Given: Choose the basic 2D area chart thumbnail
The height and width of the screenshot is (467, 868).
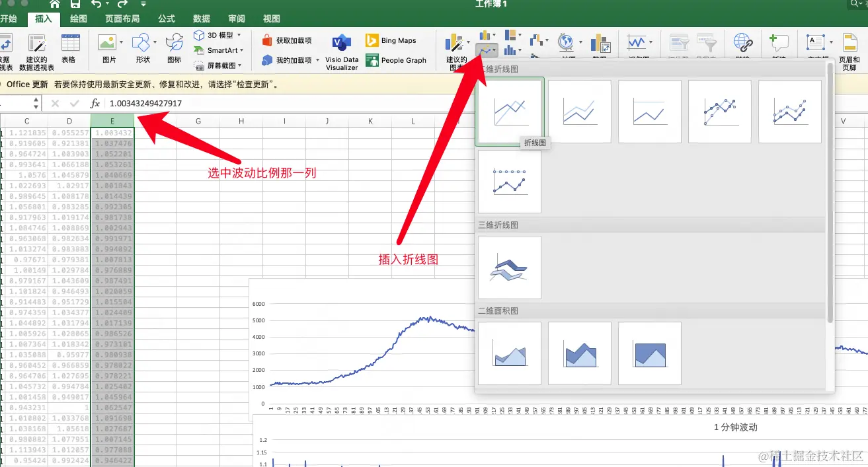Looking at the screenshot, I should (x=510, y=353).
